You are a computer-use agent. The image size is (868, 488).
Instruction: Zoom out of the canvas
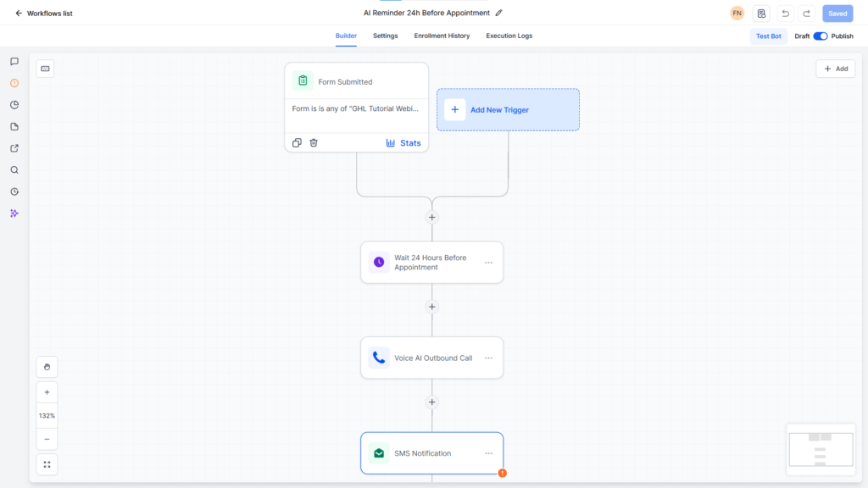click(x=47, y=440)
